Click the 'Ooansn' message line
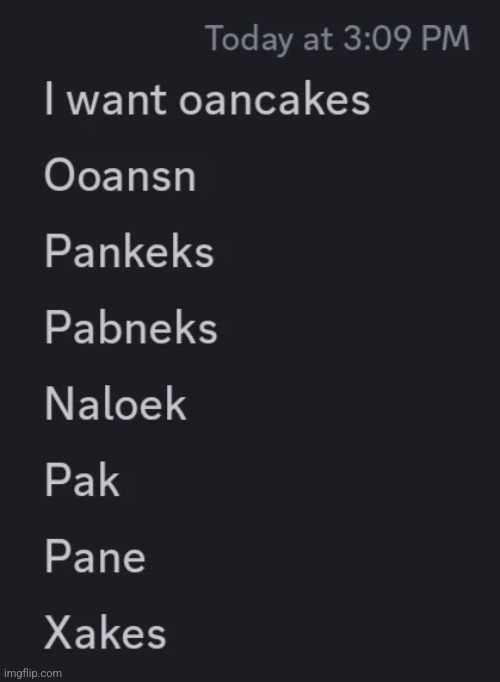The height and width of the screenshot is (682, 500). pyautogui.click(x=120, y=175)
